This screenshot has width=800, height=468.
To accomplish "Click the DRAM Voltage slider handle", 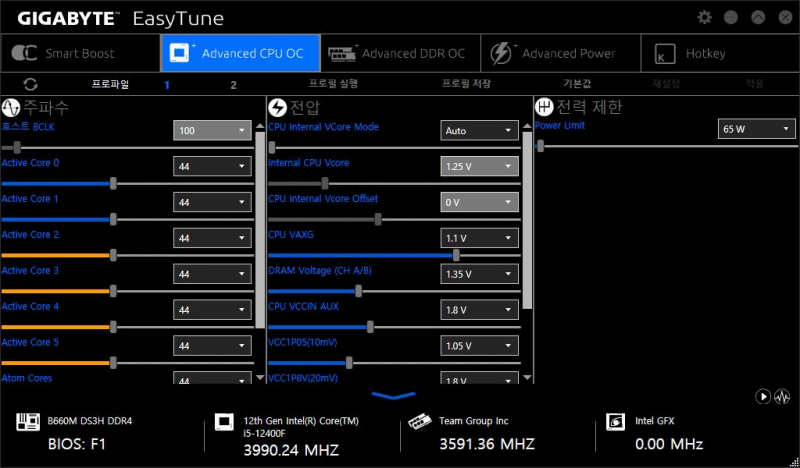I will click(359, 291).
